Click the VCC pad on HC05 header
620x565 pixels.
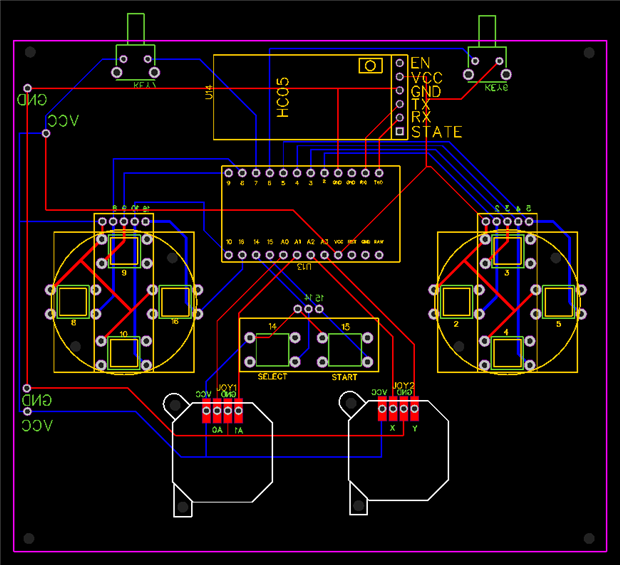(399, 76)
